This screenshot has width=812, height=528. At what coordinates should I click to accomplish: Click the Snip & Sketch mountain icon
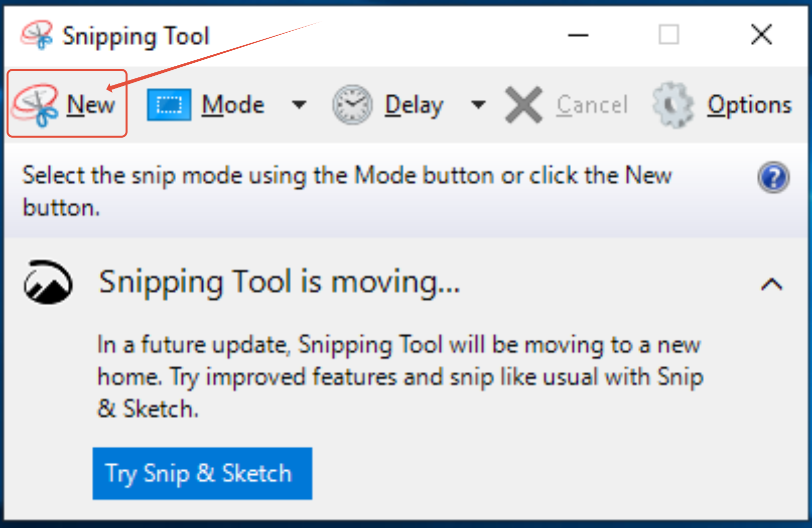[48, 282]
